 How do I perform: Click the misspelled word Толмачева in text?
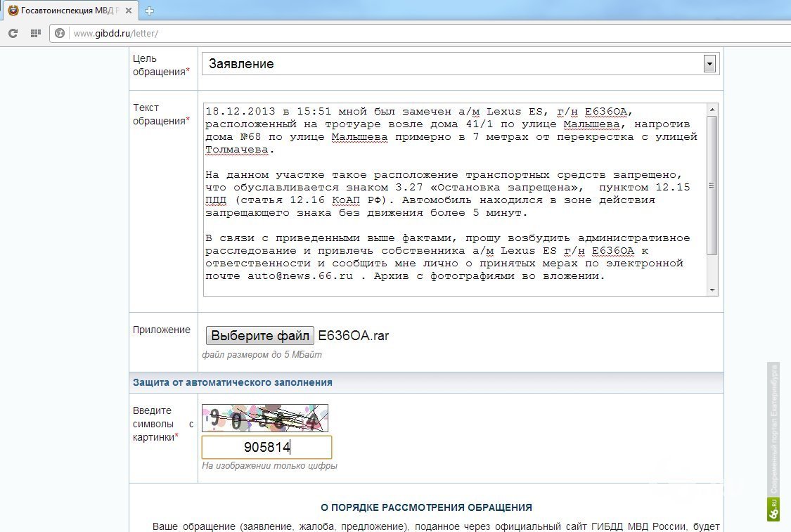tap(236, 150)
